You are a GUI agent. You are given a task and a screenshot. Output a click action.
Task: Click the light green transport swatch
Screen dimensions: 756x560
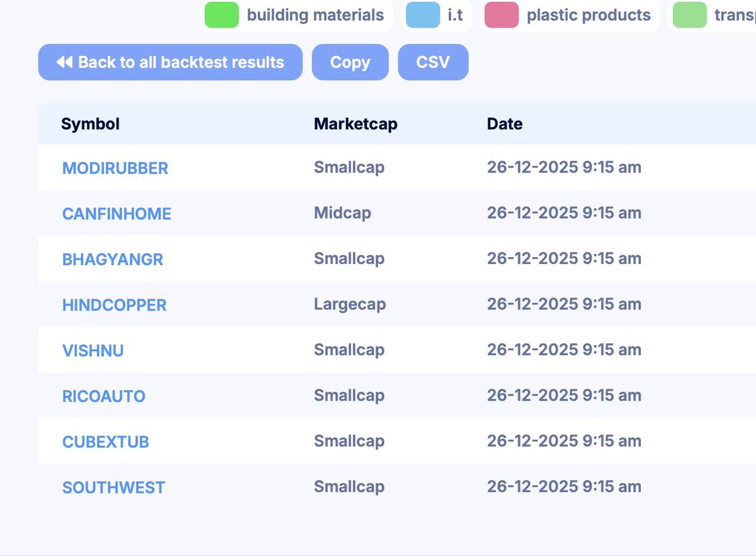pyautogui.click(x=689, y=14)
